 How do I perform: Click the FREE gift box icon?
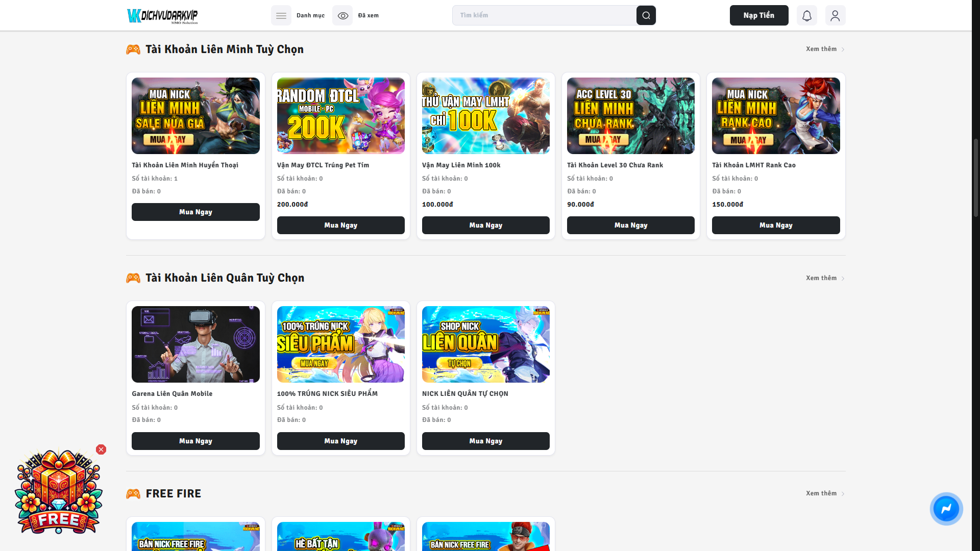pos(58,492)
